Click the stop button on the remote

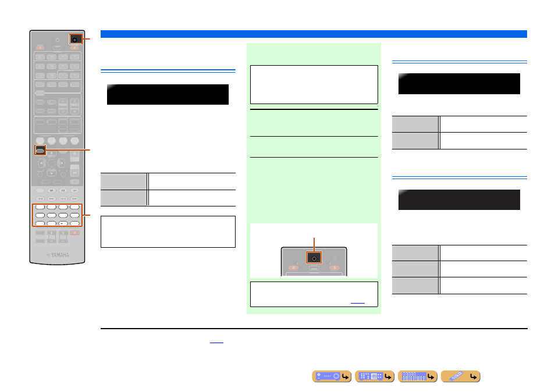click(x=52, y=190)
